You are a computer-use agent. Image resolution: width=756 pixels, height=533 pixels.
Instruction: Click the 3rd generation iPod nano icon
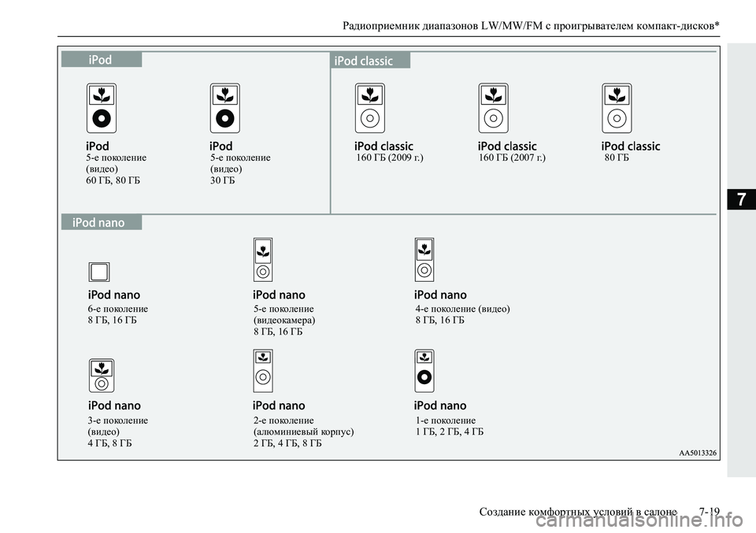[x=102, y=376]
